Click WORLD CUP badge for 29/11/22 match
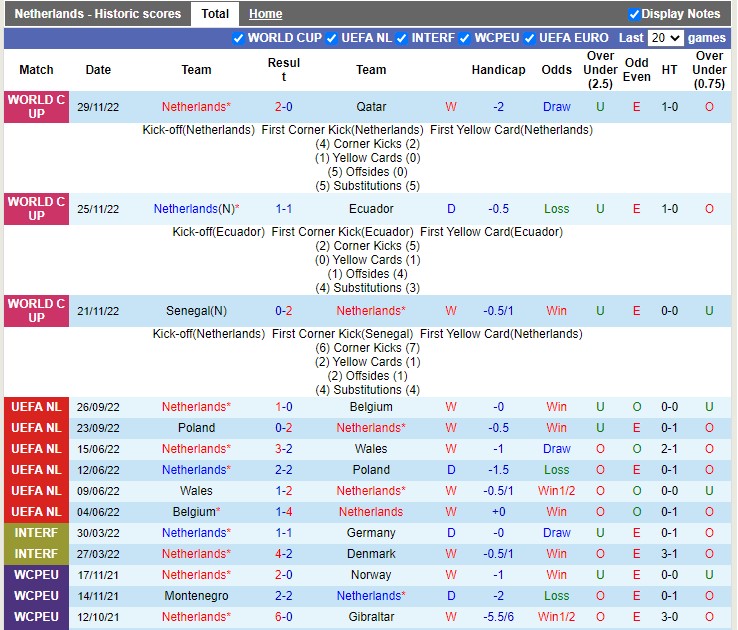The height and width of the screenshot is (630, 738). 36,107
